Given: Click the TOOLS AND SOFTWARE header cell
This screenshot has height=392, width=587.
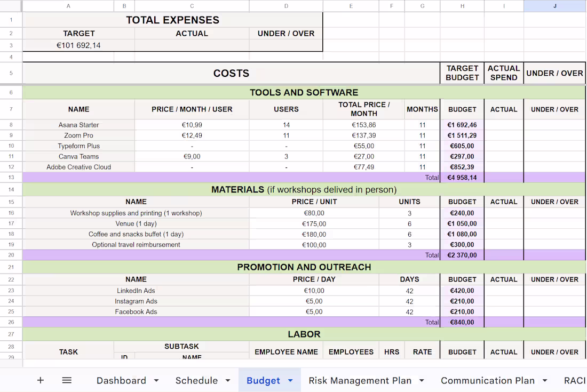Looking at the screenshot, I should 304,92.
